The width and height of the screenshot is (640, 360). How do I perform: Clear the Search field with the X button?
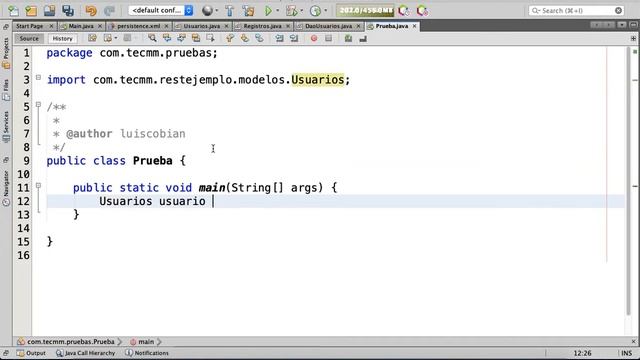pyautogui.click(x=618, y=11)
